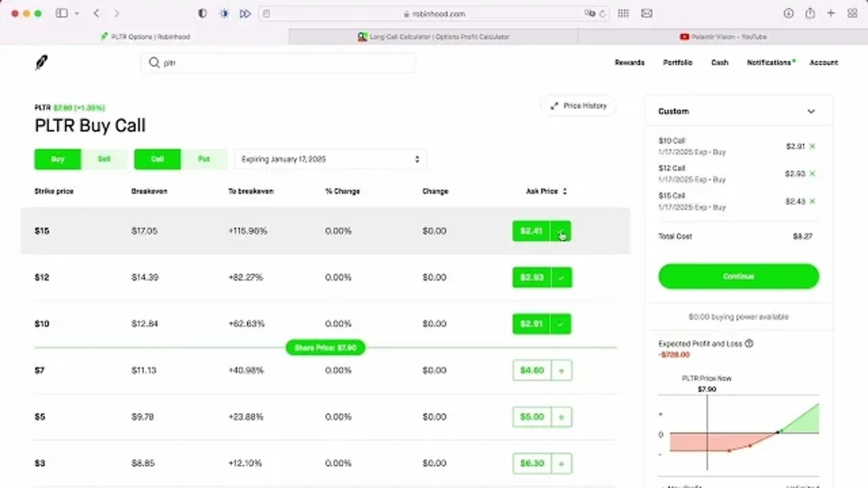This screenshot has width=868, height=488.
Task: Remove the $15 Call from Custom list
Action: point(812,201)
